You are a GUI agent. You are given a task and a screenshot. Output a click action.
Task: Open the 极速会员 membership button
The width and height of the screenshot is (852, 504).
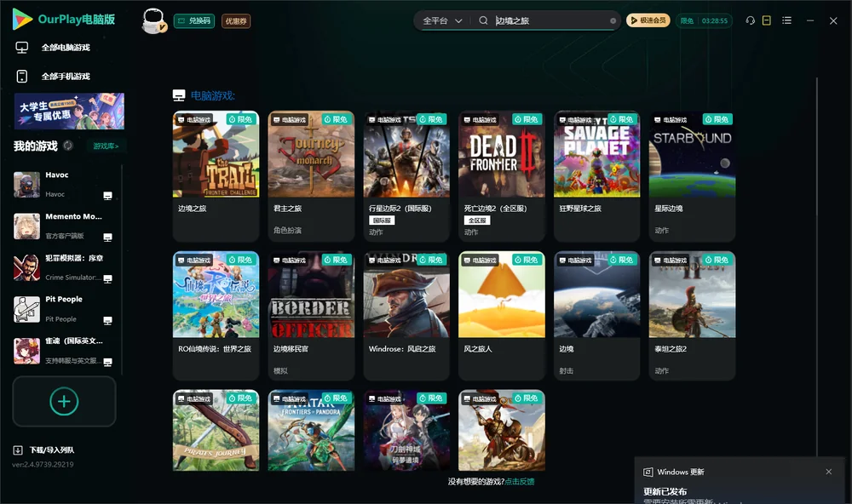tap(648, 20)
